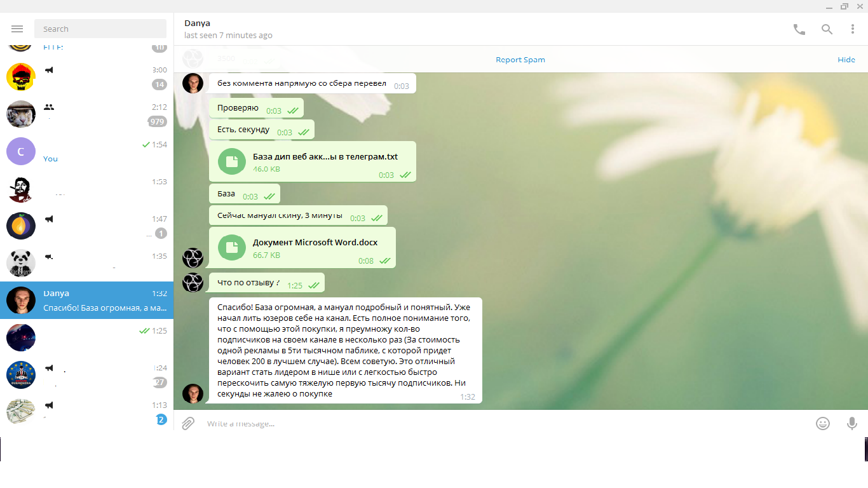
Task: Click the paperclip attach file icon
Action: pyautogui.click(x=188, y=424)
